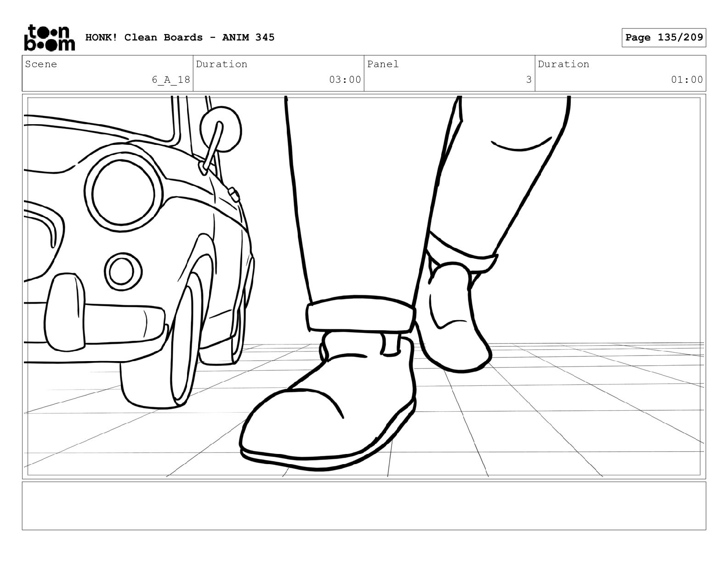Select the panel number 3 value
Screen dimensions: 728x563
pyautogui.click(x=529, y=80)
